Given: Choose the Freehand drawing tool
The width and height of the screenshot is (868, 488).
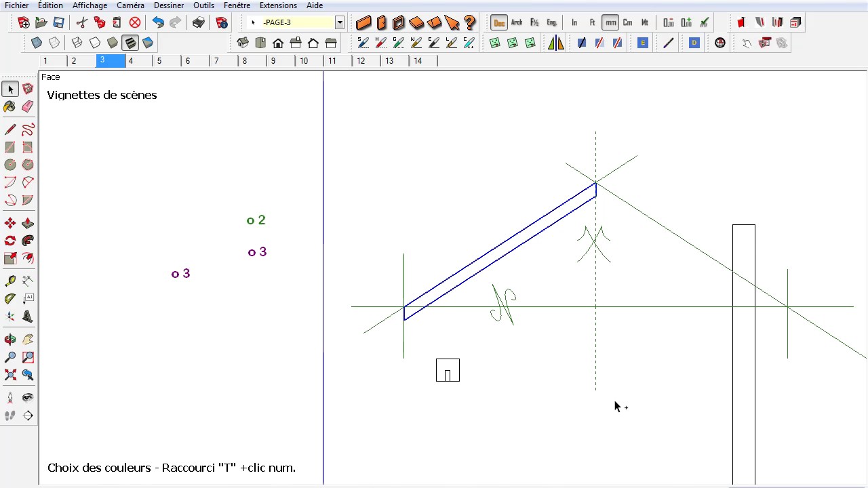Looking at the screenshot, I should click(28, 129).
